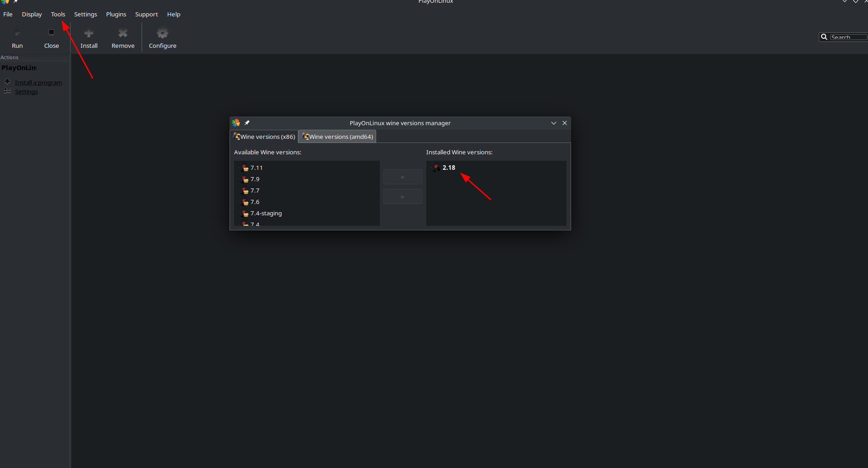Click the PlayOnLinux logo in wine manager titlebar
The width and height of the screenshot is (868, 468).
coord(236,123)
